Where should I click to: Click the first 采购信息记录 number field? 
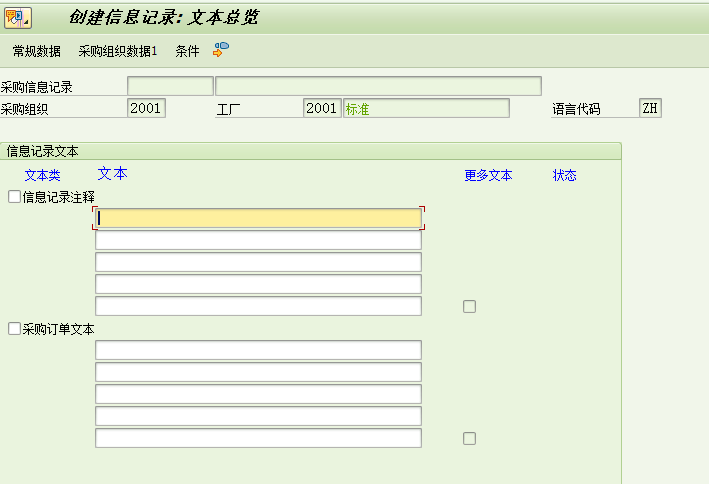point(170,86)
